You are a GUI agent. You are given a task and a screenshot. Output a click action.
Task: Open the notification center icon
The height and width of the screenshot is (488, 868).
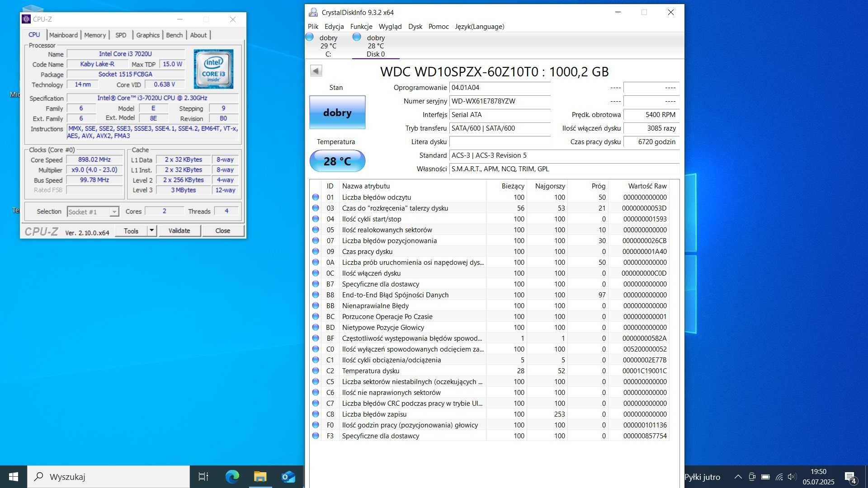[x=850, y=477]
